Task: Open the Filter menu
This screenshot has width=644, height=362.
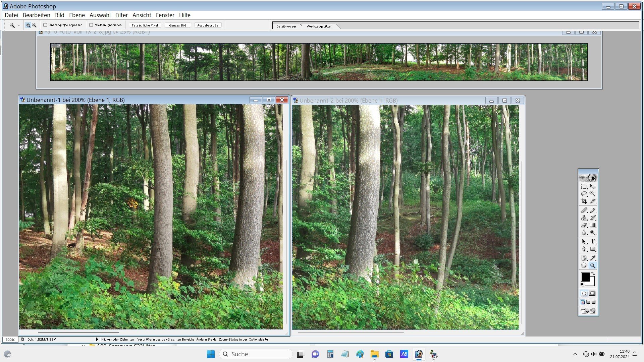Action: [121, 15]
